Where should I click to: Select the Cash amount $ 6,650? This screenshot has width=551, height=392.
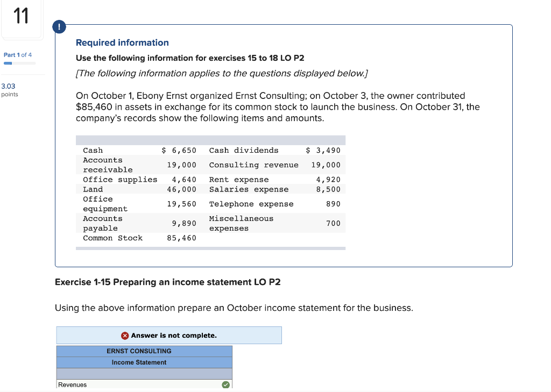pyautogui.click(x=179, y=151)
